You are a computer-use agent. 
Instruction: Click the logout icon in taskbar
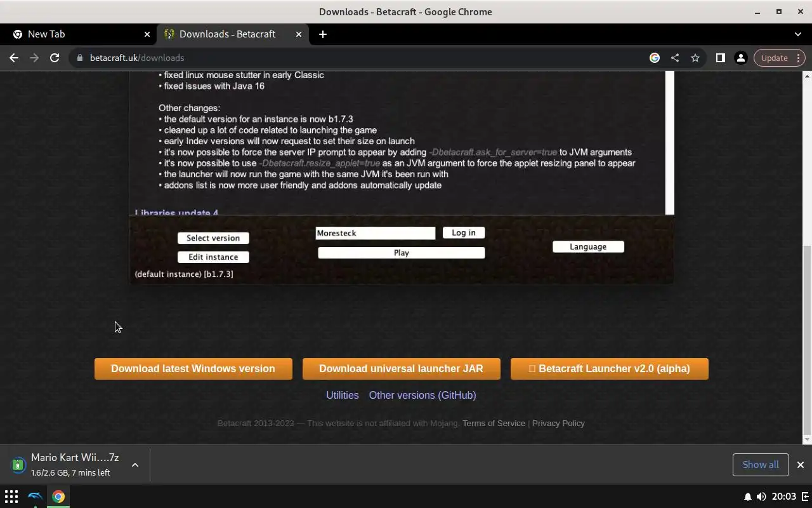tap(804, 497)
